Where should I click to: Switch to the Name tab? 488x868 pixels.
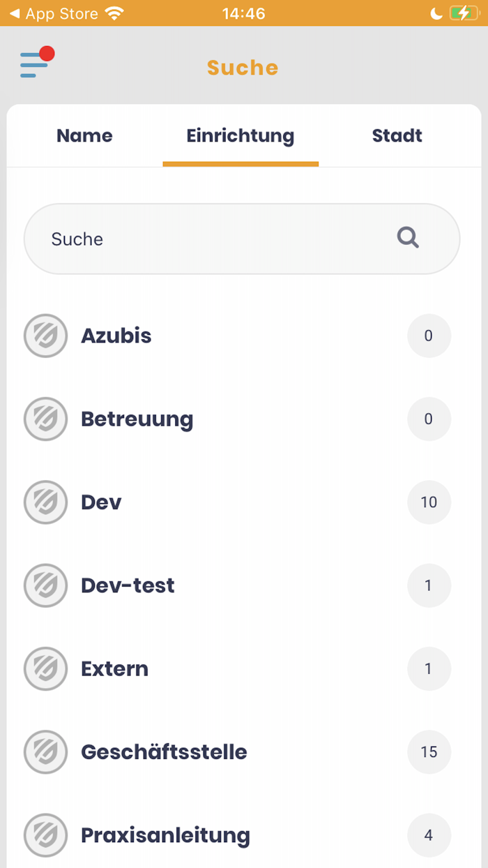(x=84, y=135)
